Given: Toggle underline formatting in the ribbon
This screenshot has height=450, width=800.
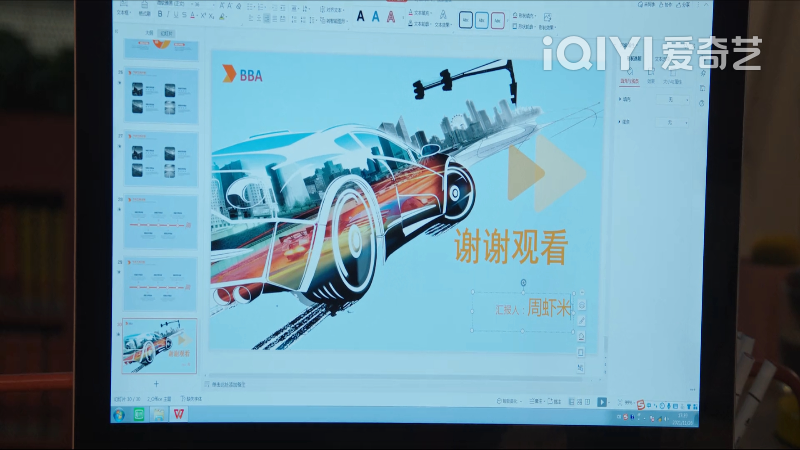Looking at the screenshot, I should point(176,15).
